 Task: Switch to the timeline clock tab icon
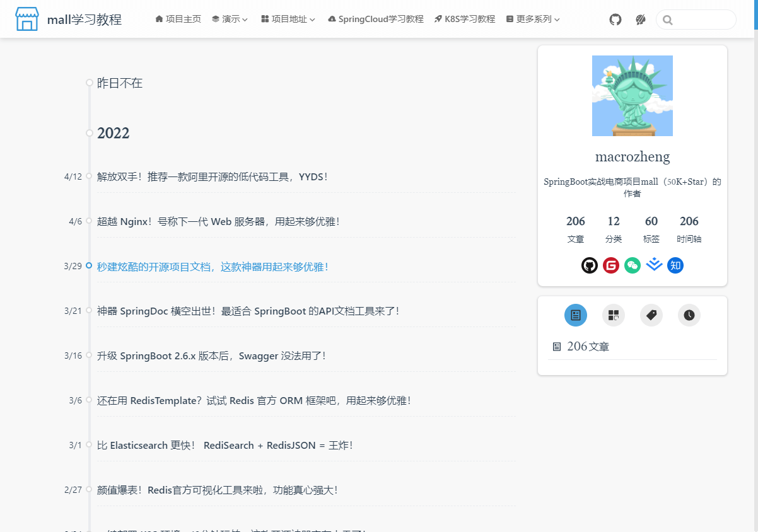(x=689, y=315)
